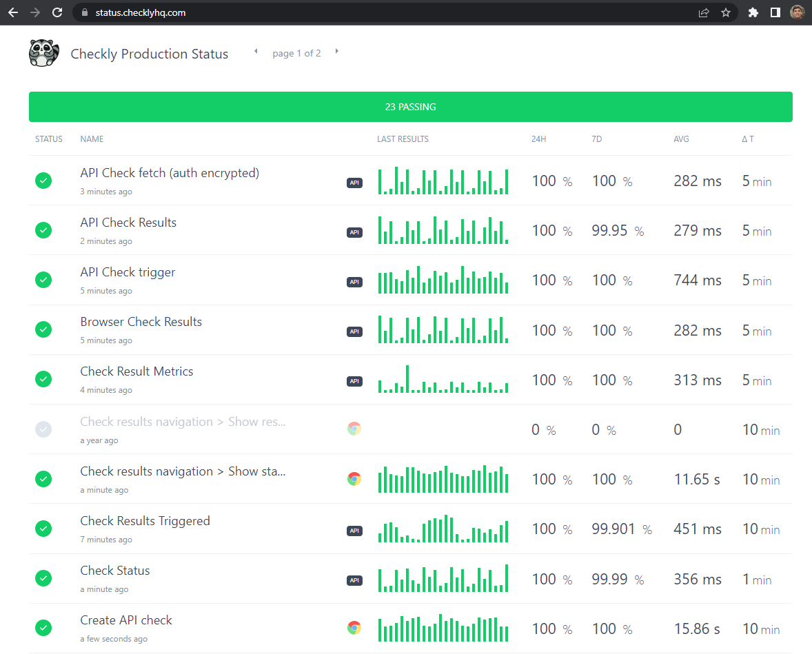The image size is (812, 654).
Task: Click the Chrome icon on Check results navigation Show sta row
Action: 354,478
